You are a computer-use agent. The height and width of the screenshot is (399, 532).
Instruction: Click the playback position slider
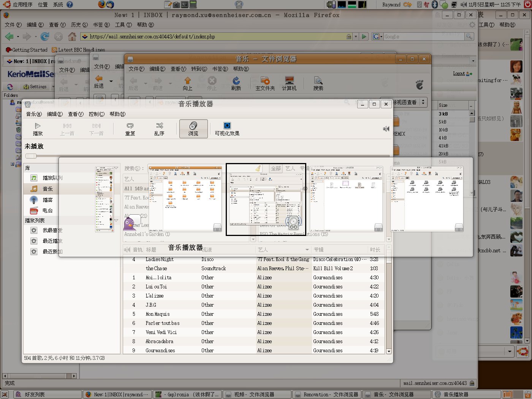coord(31,156)
